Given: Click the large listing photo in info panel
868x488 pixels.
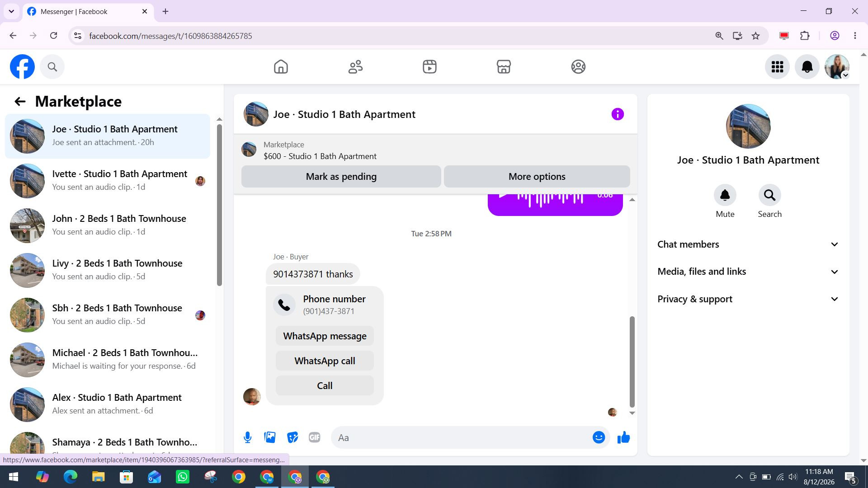Looking at the screenshot, I should coord(748,127).
